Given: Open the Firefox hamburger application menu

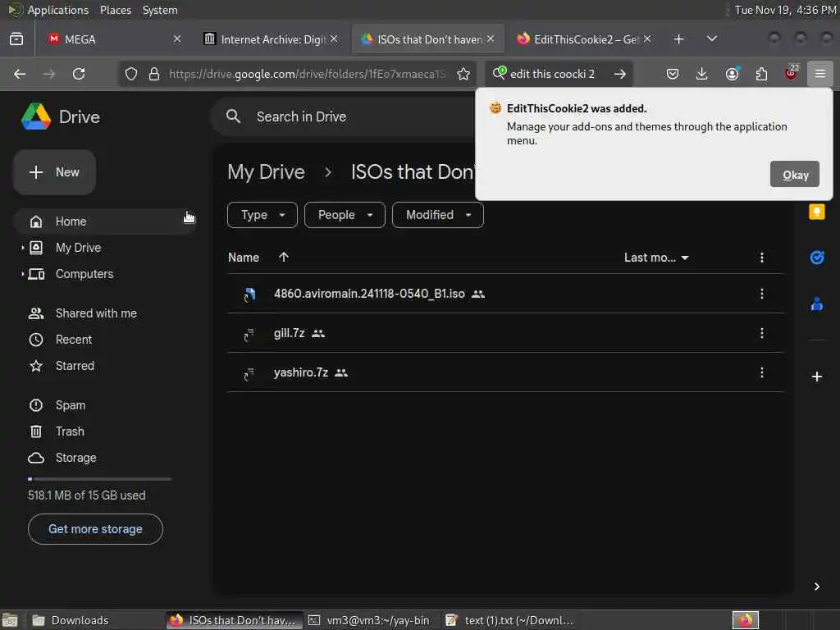Looking at the screenshot, I should point(819,74).
